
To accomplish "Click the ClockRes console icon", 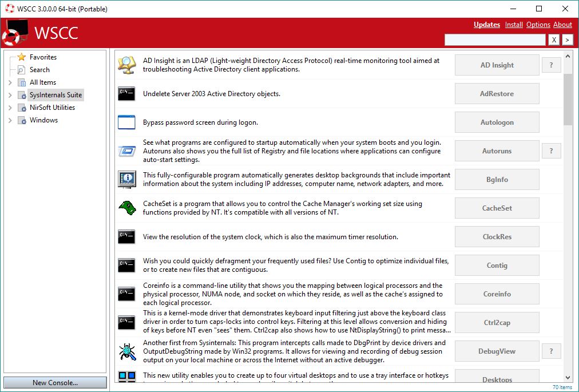I will pyautogui.click(x=126, y=237).
